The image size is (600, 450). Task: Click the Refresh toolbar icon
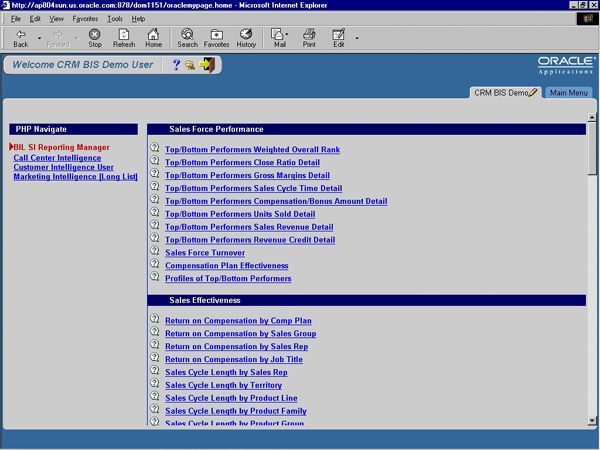(124, 38)
